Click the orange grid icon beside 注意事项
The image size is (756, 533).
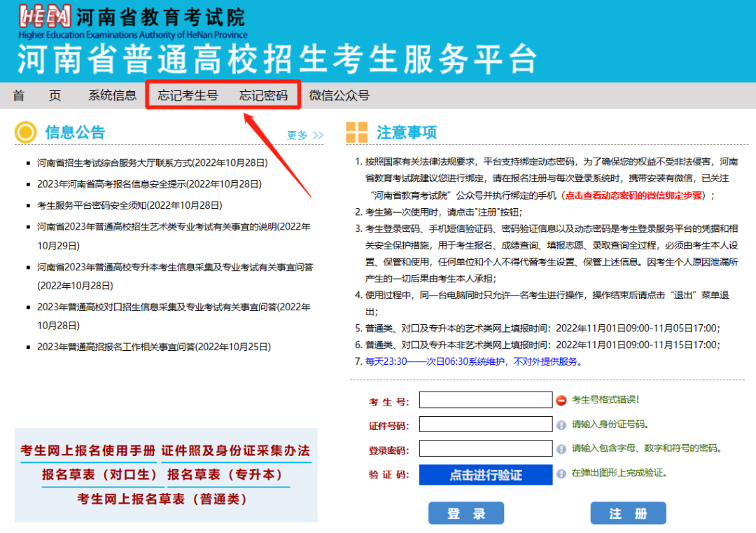click(356, 132)
